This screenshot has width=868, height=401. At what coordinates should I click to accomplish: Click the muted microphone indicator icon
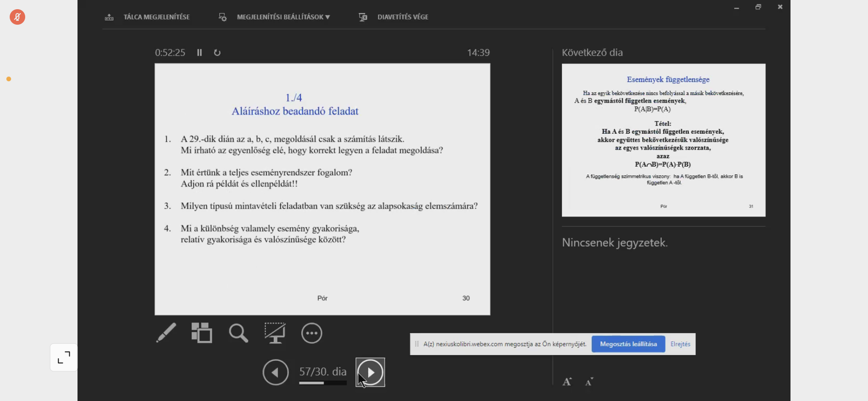17,17
